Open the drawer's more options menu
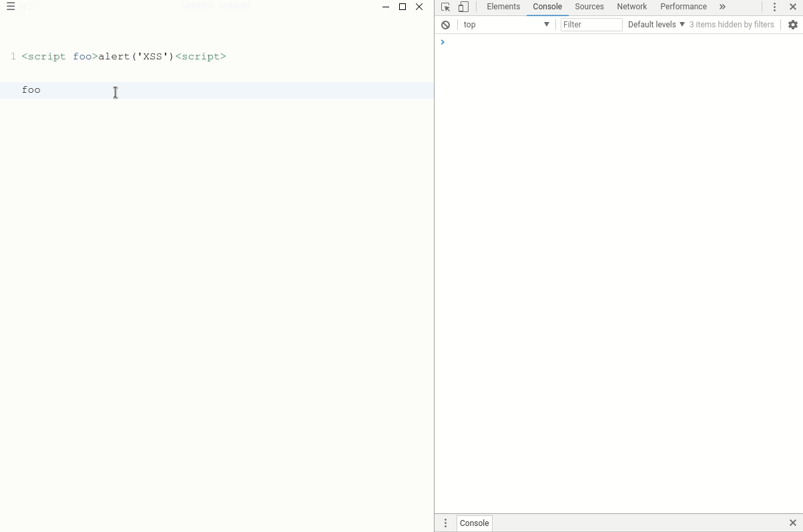Screen dimensions: 803x532 tap(445, 523)
